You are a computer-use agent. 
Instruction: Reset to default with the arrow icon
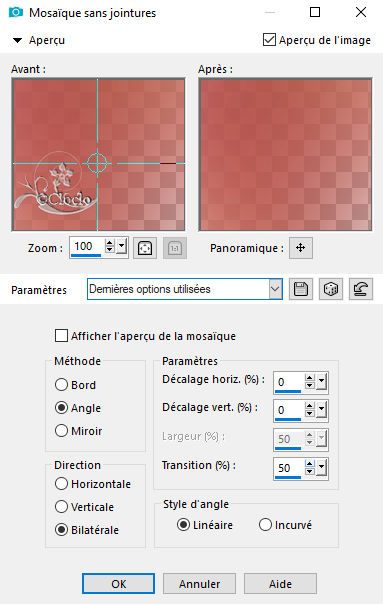[361, 289]
